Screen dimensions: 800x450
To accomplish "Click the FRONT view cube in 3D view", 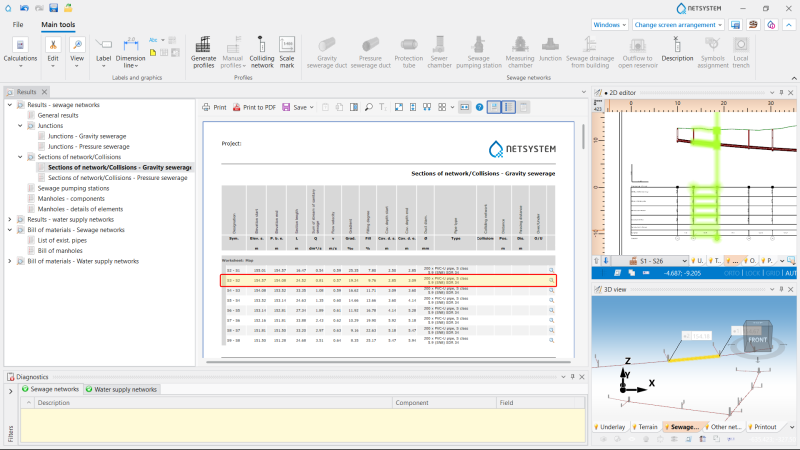I will (x=757, y=338).
